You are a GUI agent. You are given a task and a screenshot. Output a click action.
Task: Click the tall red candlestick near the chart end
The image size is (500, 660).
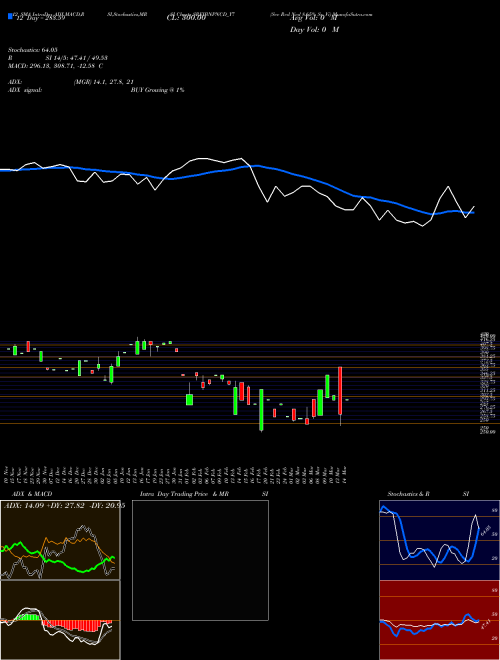pyautogui.click(x=340, y=391)
